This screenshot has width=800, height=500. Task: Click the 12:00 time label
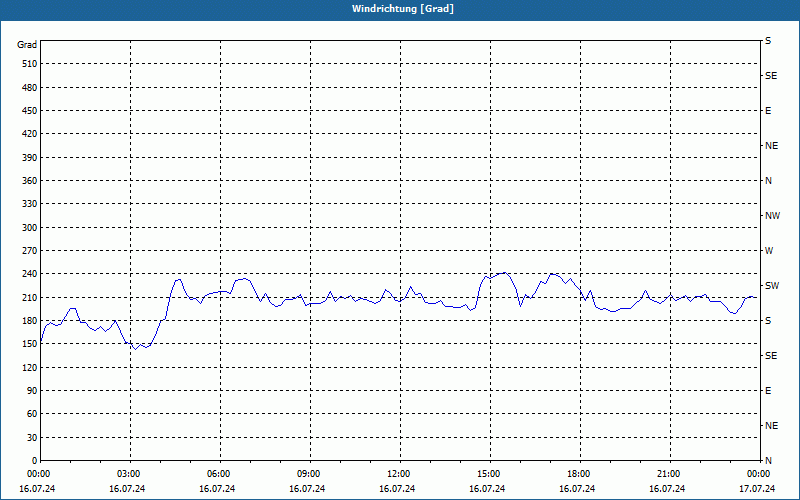pos(400,474)
